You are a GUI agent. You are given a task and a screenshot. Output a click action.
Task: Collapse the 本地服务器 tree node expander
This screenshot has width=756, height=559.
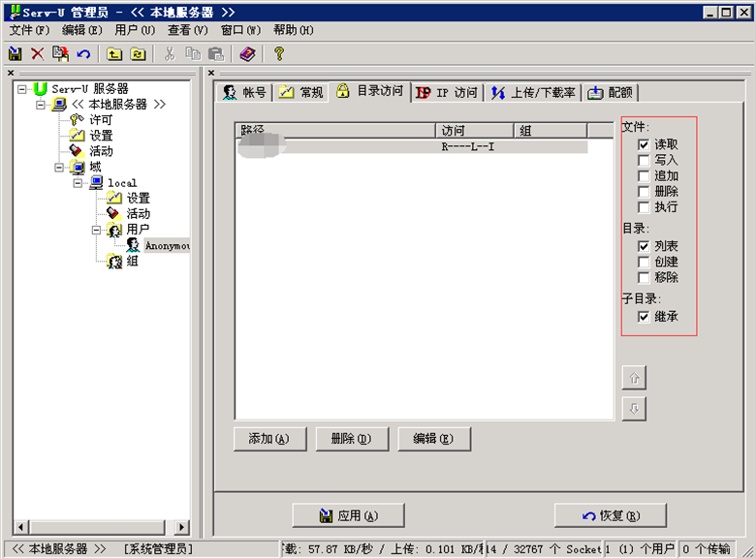tap(41, 104)
